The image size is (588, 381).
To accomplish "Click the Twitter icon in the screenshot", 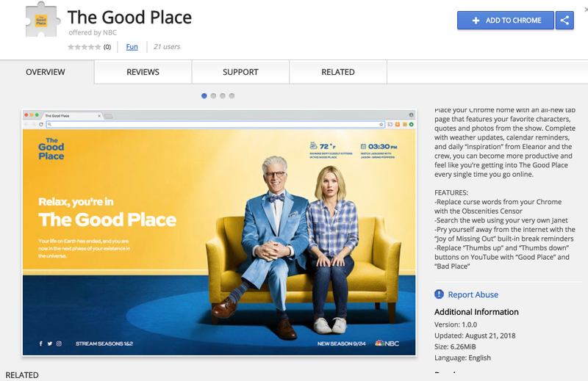I will (50, 344).
